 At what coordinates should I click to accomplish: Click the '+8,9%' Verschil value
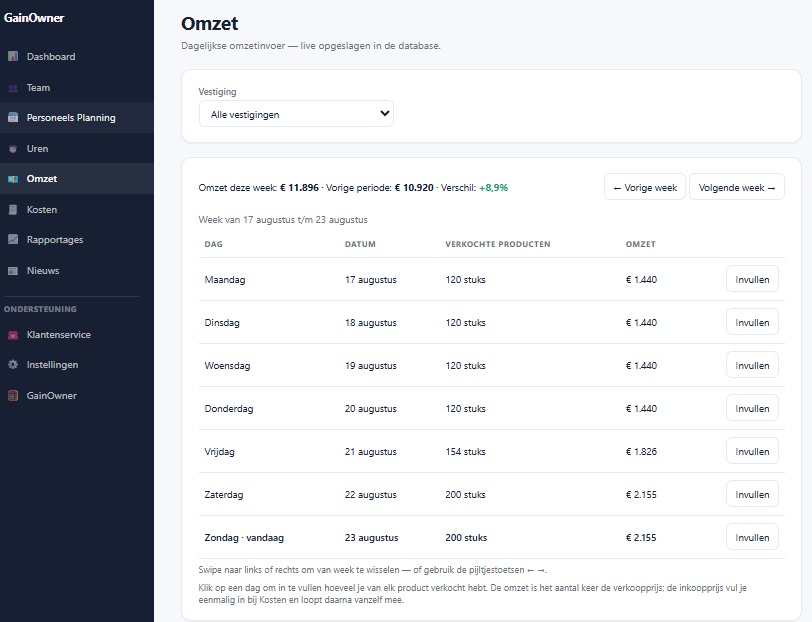pyautogui.click(x=494, y=187)
